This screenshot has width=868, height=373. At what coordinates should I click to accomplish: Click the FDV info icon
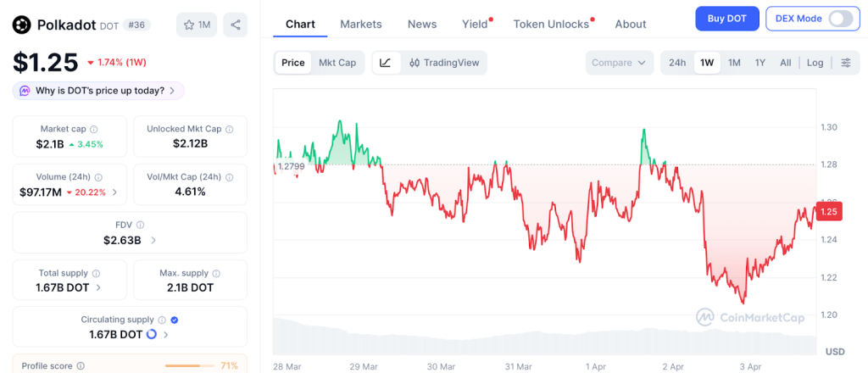[x=140, y=225]
